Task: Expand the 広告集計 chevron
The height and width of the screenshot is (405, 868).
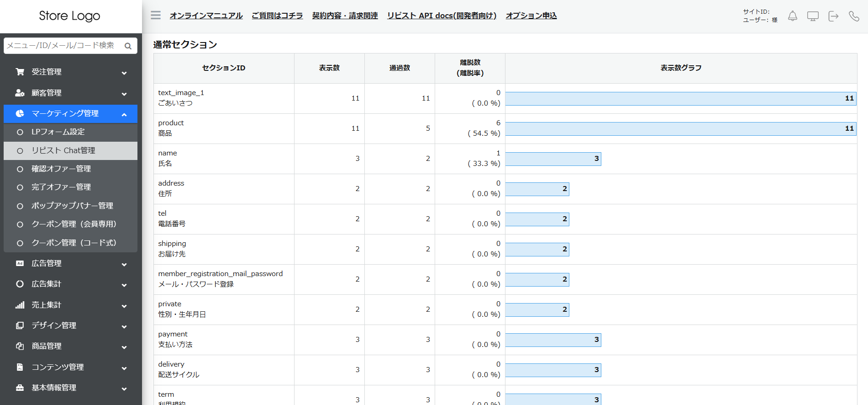Action: [124, 285]
